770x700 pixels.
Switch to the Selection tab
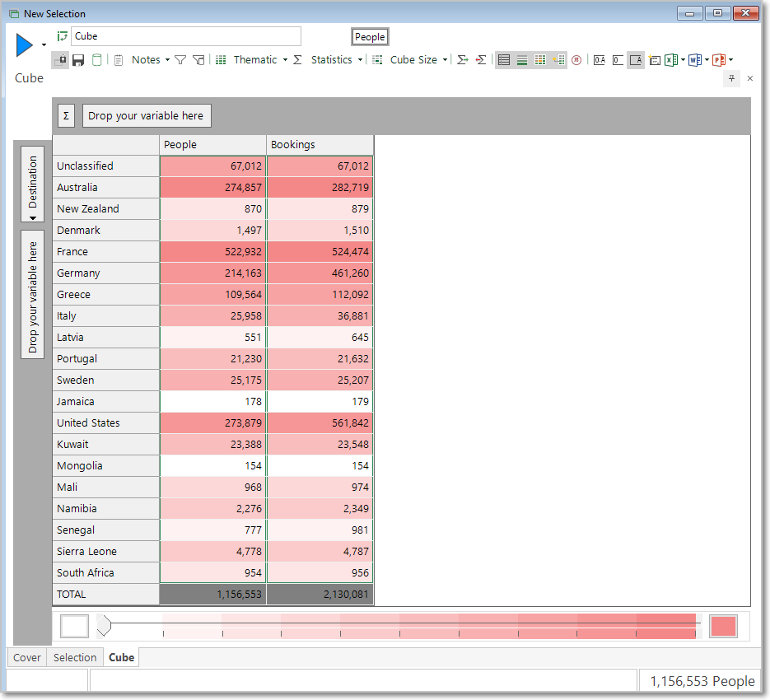tap(75, 657)
